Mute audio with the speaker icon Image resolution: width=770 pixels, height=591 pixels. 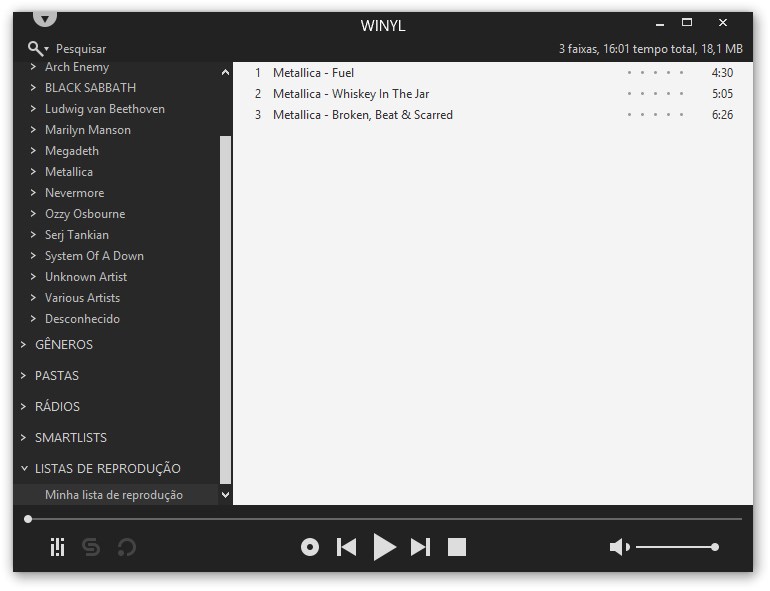click(619, 547)
